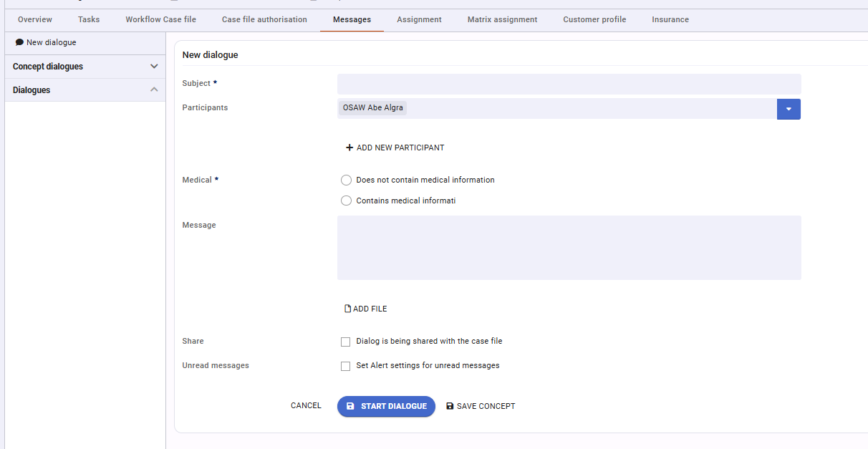The width and height of the screenshot is (868, 449).
Task: Select the Messages tab
Action: [352, 19]
